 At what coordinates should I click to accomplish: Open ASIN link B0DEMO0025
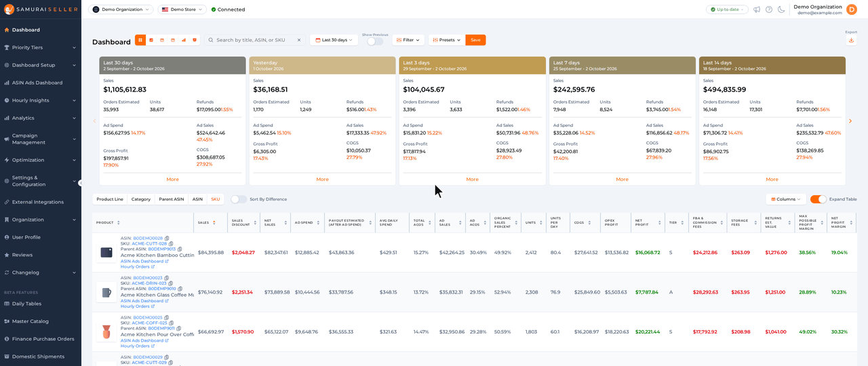tap(148, 317)
